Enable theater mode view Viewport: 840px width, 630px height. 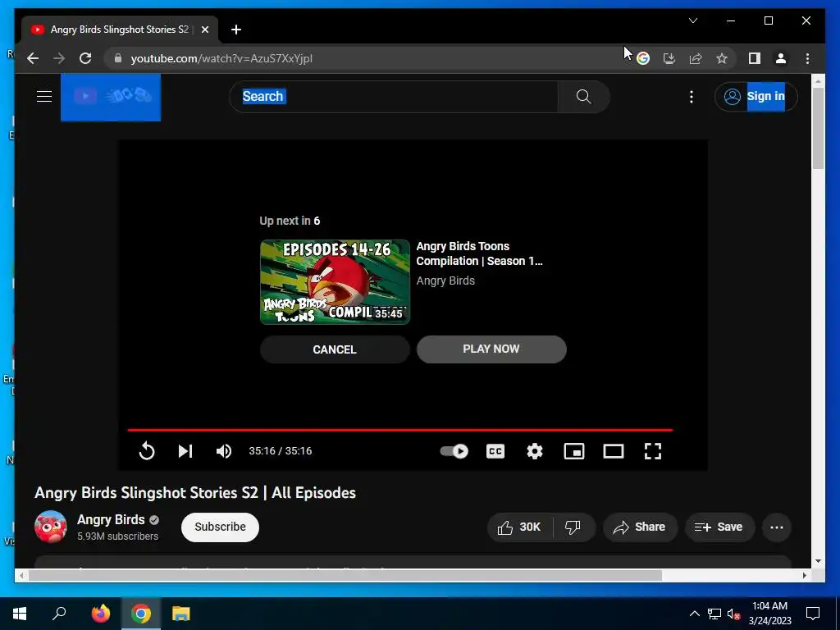(x=614, y=451)
